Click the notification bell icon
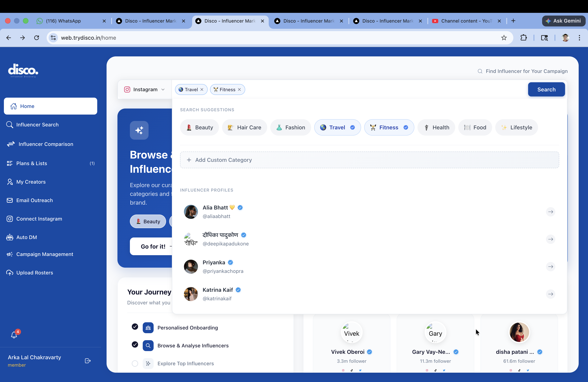This screenshot has width=588, height=382. pos(14,335)
